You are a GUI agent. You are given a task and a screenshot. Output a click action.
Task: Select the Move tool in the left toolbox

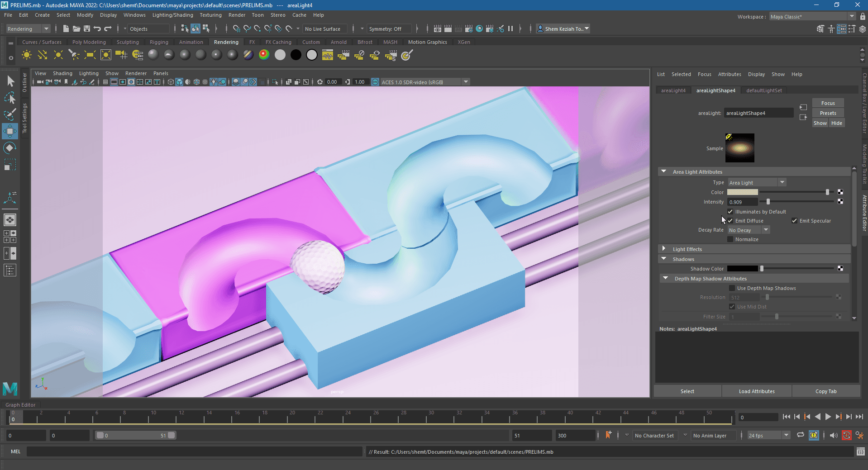(x=10, y=131)
